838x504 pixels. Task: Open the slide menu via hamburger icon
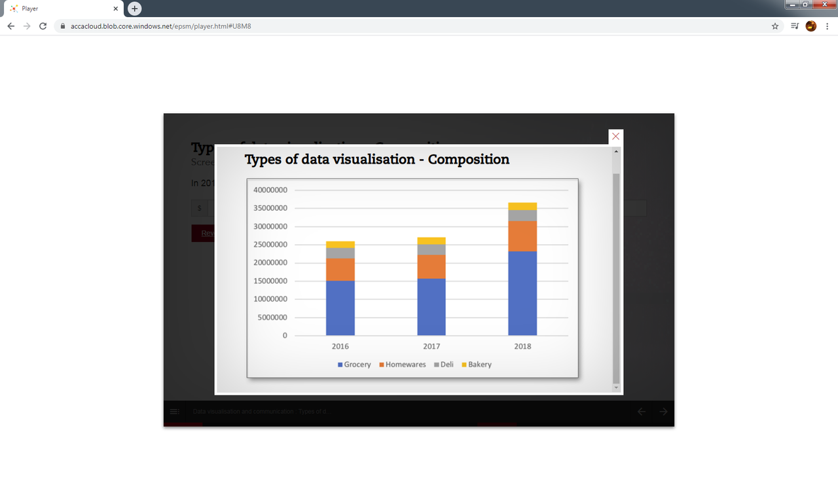click(175, 411)
